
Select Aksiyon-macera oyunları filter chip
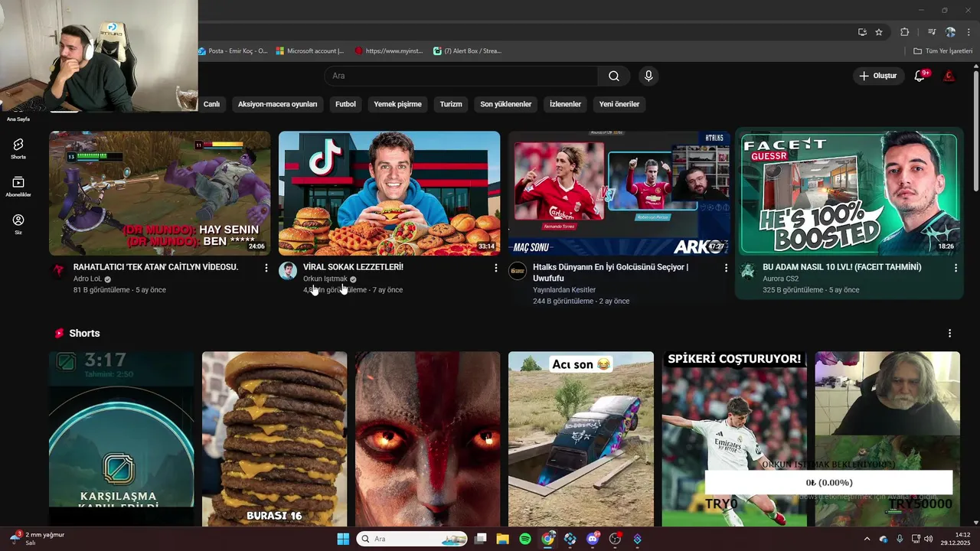coord(277,104)
